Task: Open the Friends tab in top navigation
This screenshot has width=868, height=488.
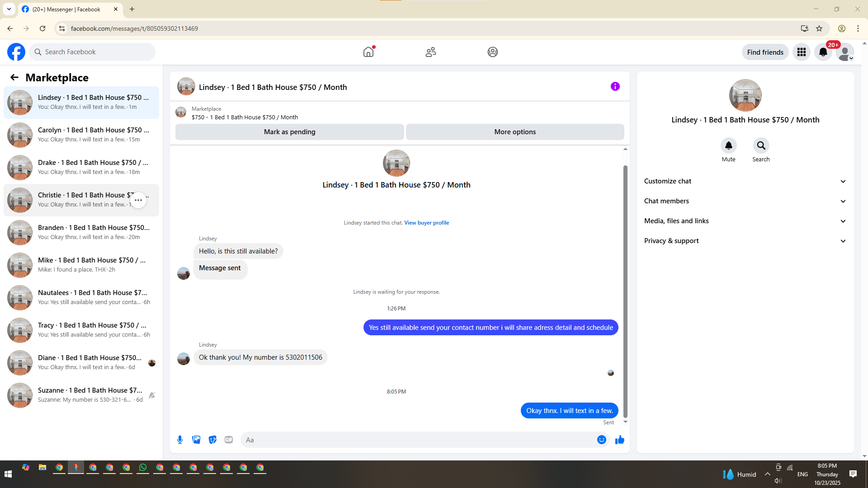Action: pyautogui.click(x=430, y=52)
